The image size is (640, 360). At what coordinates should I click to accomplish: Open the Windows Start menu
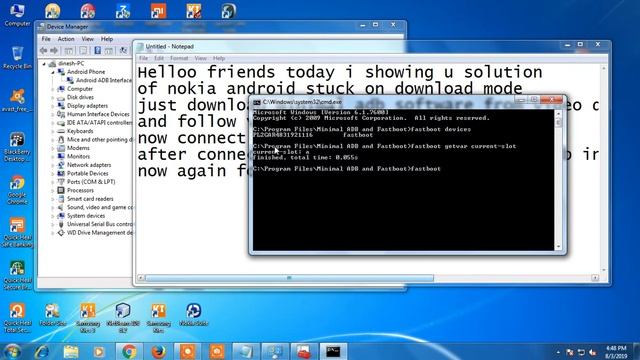tap(13, 351)
